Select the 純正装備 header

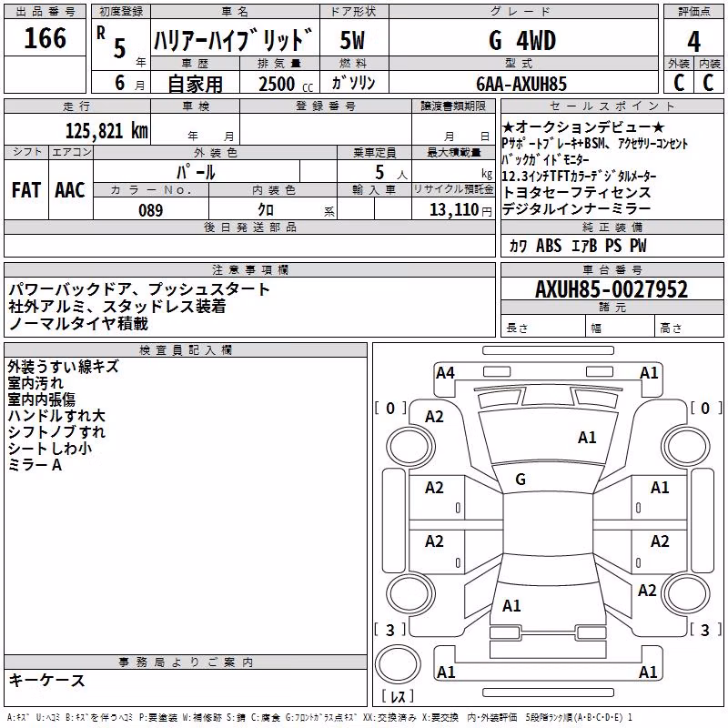pos(612,227)
